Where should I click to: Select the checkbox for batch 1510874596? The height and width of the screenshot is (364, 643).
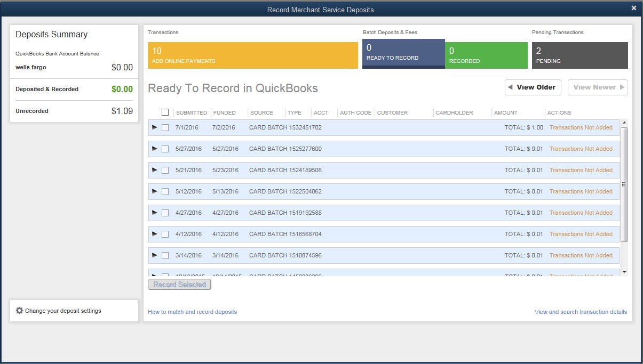[x=165, y=255]
